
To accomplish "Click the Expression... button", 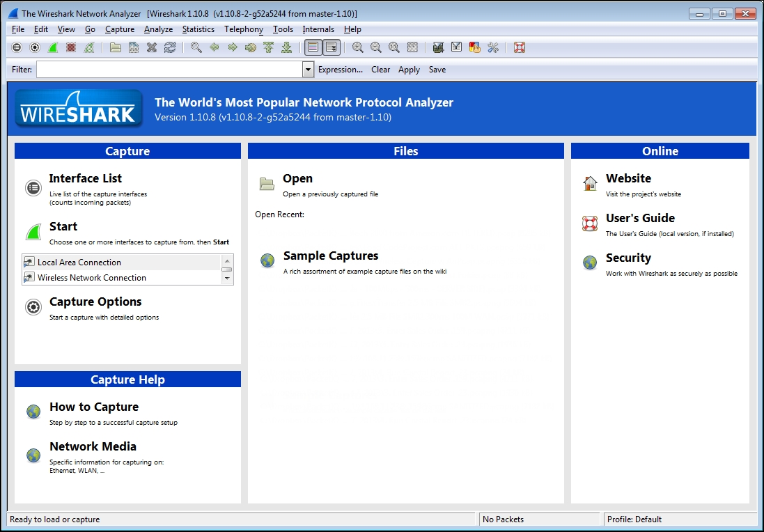I will point(341,70).
